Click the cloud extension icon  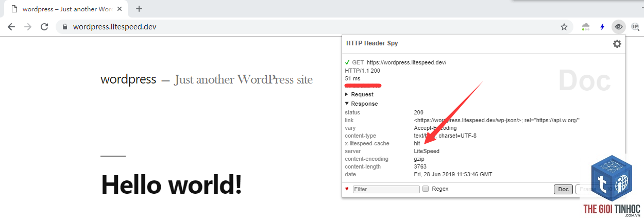click(x=586, y=27)
